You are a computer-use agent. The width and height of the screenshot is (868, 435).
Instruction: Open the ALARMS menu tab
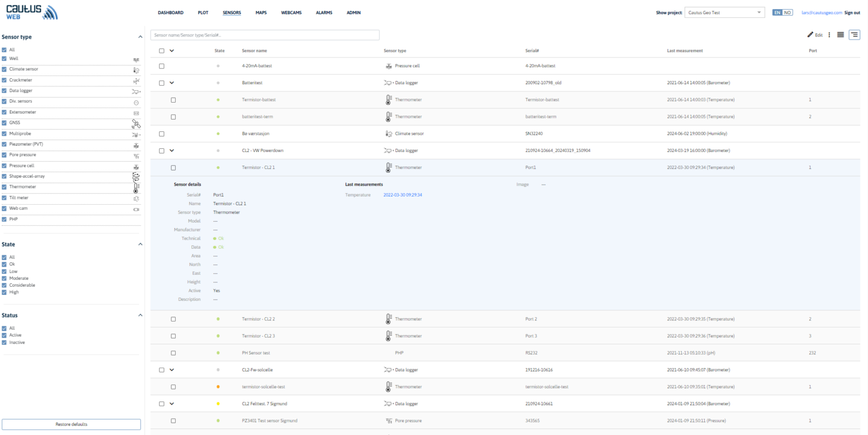[x=324, y=12]
